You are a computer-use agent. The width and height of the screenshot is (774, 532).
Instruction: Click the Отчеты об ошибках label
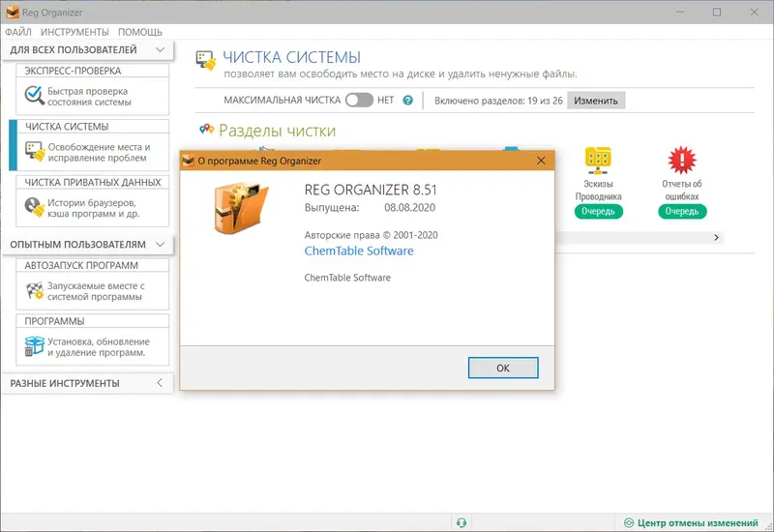pyautogui.click(x=682, y=190)
